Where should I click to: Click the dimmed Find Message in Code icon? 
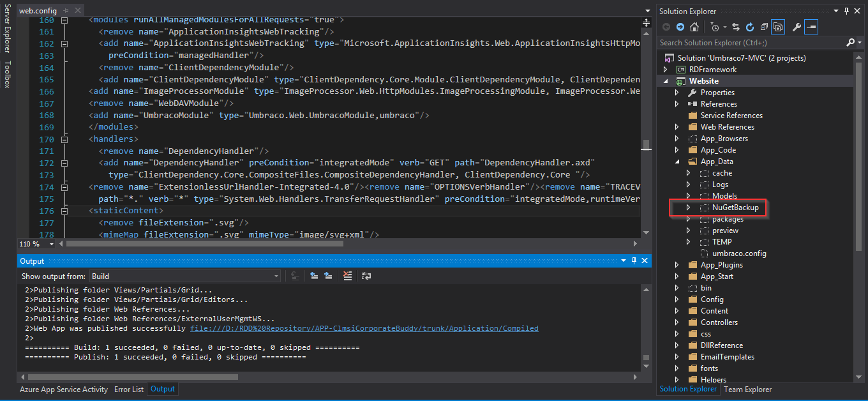[x=295, y=276]
